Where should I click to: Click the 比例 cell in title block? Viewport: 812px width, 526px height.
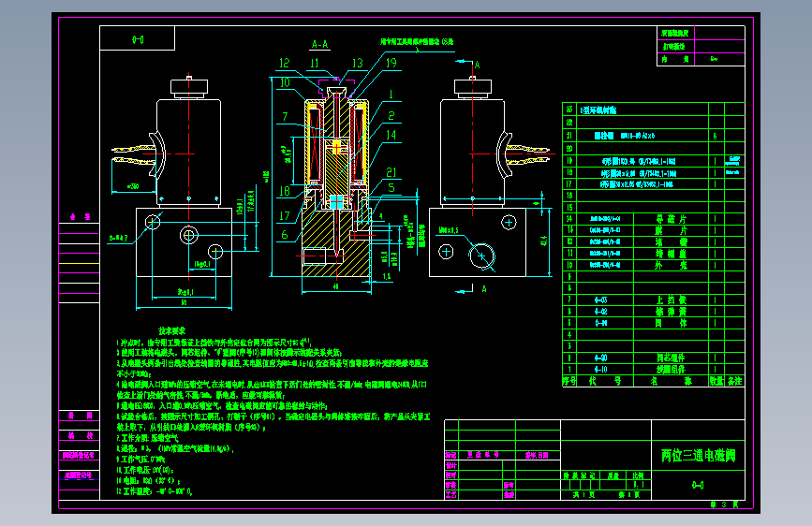(x=638, y=475)
